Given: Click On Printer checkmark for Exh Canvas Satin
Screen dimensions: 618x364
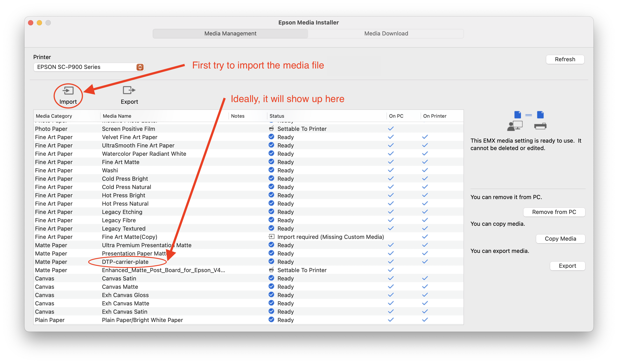Looking at the screenshot, I should pyautogui.click(x=425, y=311).
